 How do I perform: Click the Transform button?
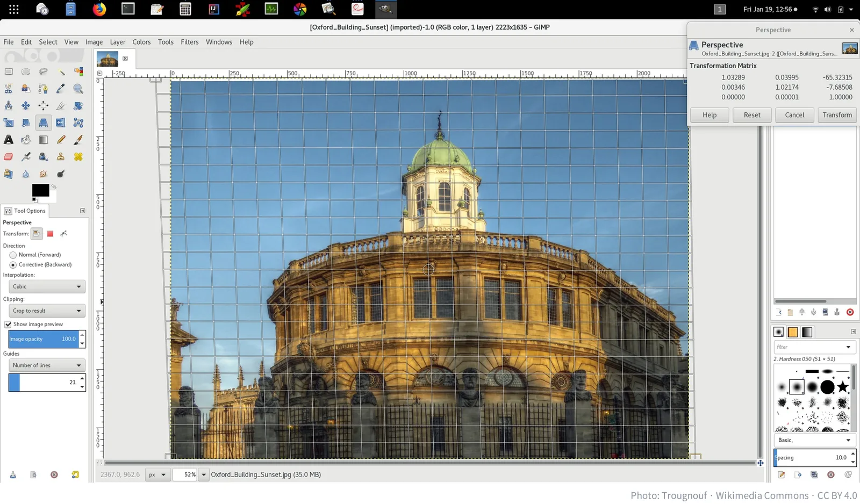tap(837, 115)
